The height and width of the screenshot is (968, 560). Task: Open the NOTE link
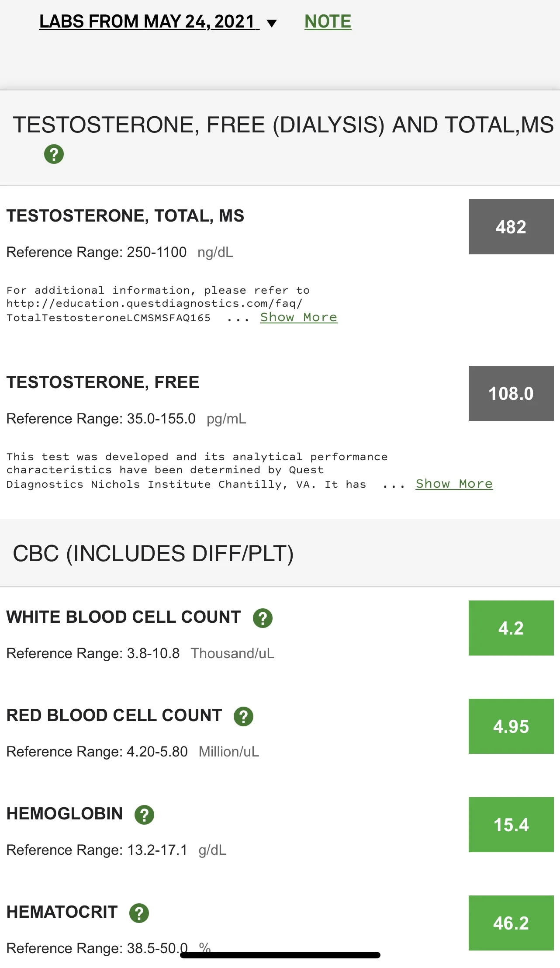point(328,21)
